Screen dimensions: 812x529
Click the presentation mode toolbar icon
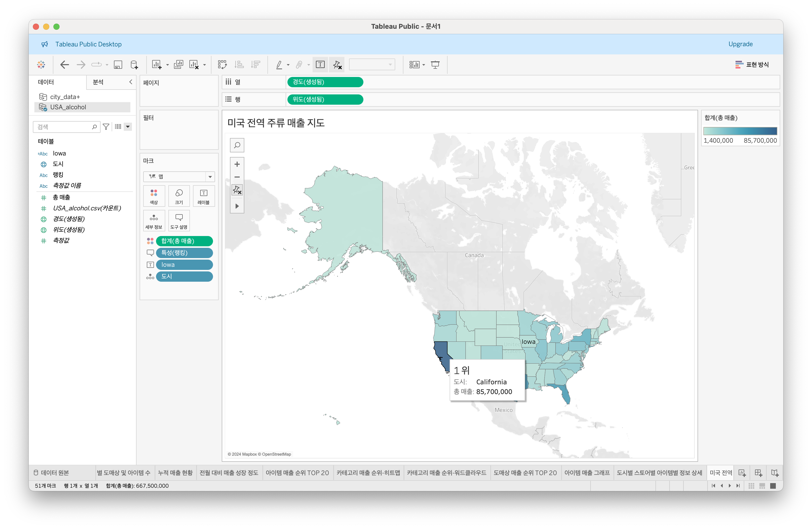435,64
